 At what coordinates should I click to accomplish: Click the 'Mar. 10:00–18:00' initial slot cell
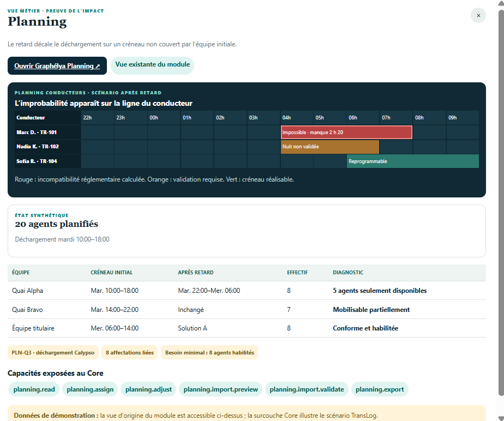coord(115,291)
